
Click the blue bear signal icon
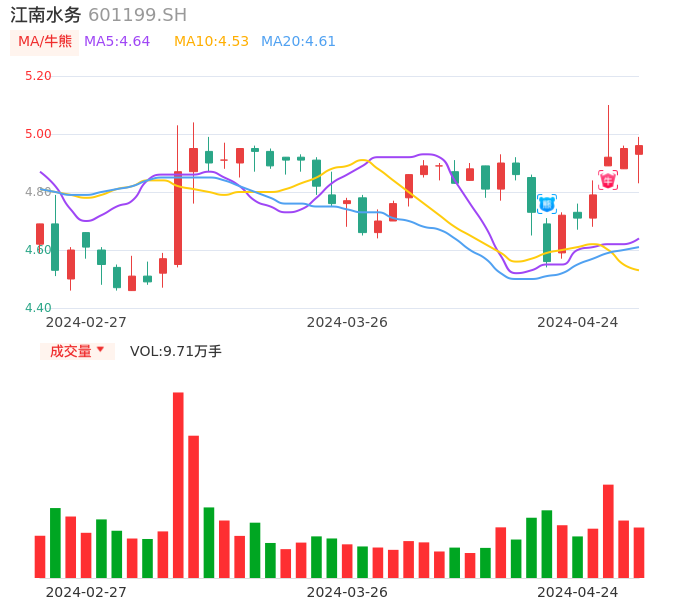(x=547, y=204)
